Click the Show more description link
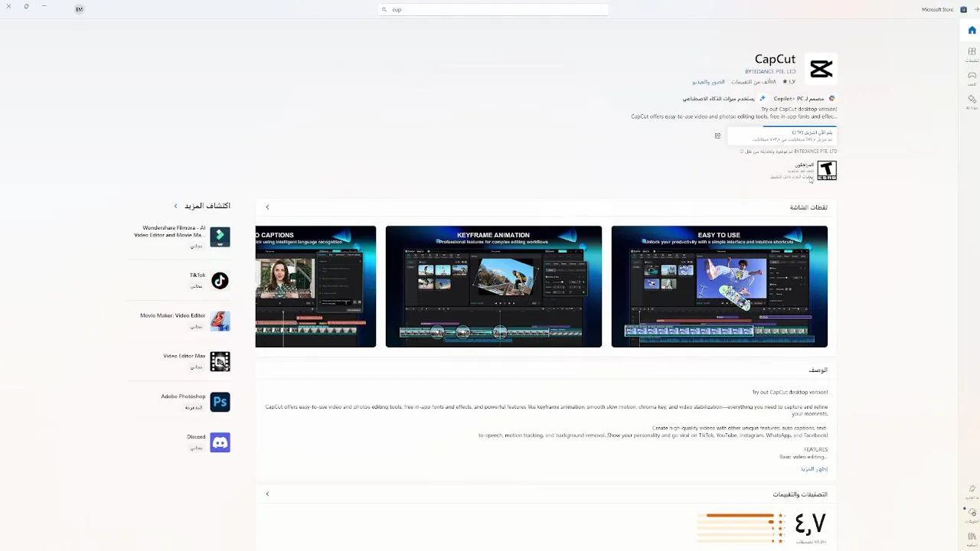980x551 pixels. click(x=814, y=468)
